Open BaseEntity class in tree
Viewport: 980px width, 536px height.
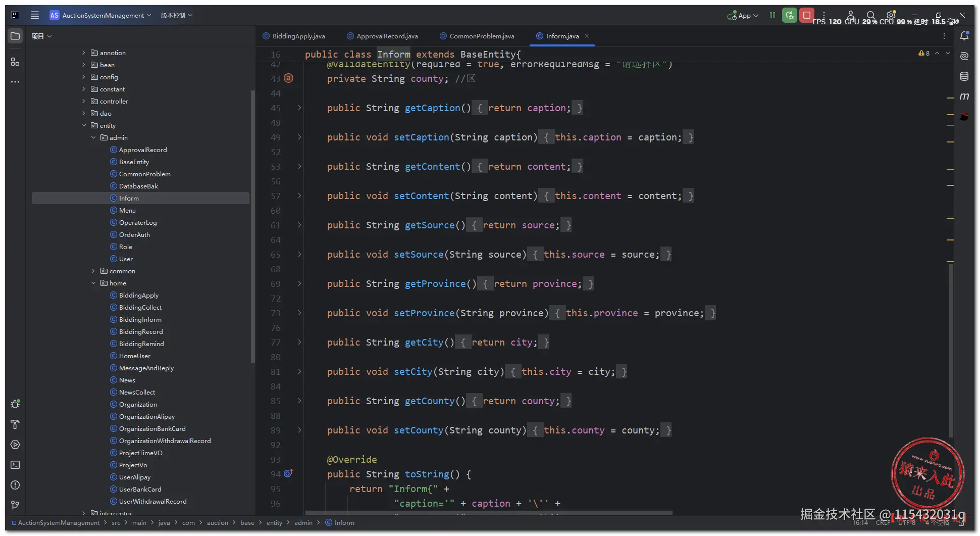pos(134,162)
